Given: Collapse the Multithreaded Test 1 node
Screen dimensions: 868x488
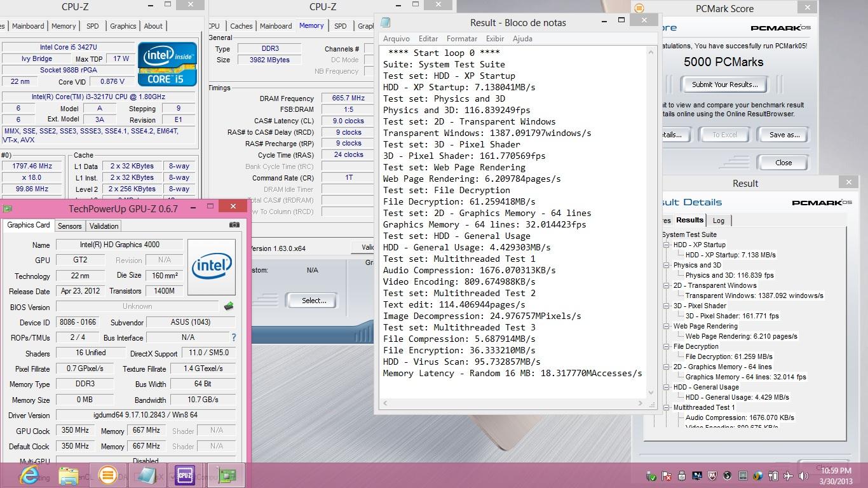Looking at the screenshot, I should pyautogui.click(x=667, y=407).
